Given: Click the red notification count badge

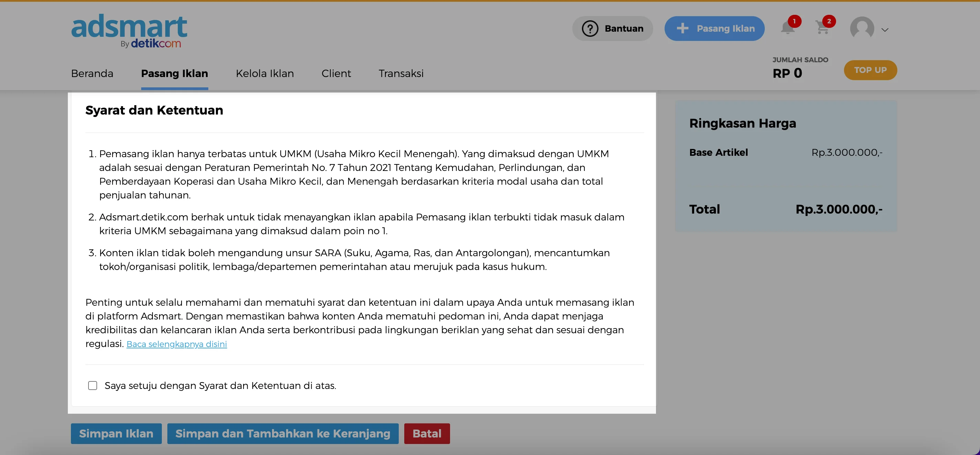Looking at the screenshot, I should coord(794,21).
